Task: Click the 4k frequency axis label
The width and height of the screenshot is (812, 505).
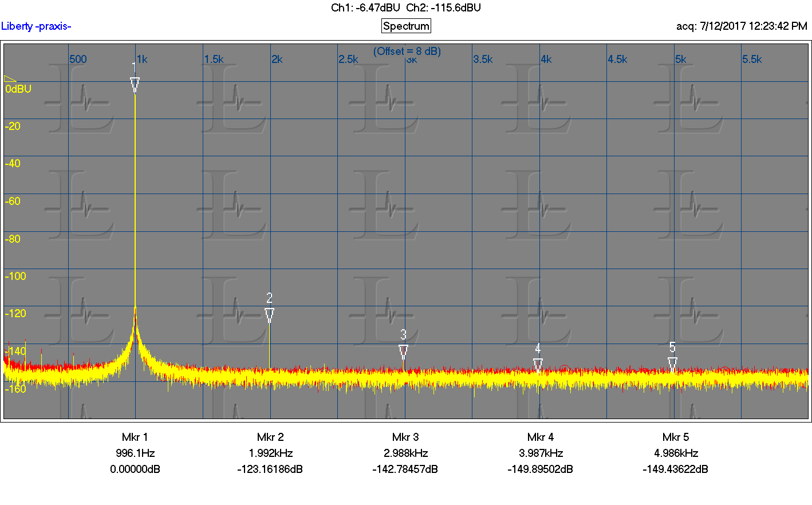Action: [x=546, y=59]
